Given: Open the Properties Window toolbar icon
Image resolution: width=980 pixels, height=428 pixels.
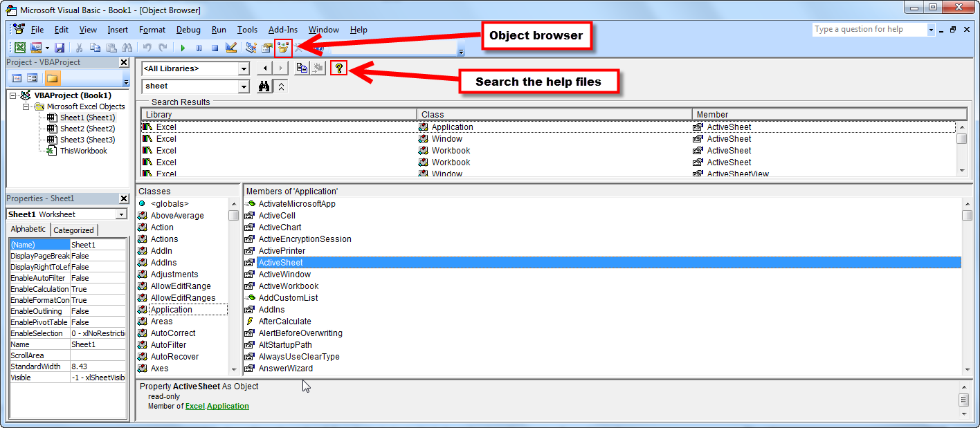Looking at the screenshot, I should [266, 48].
